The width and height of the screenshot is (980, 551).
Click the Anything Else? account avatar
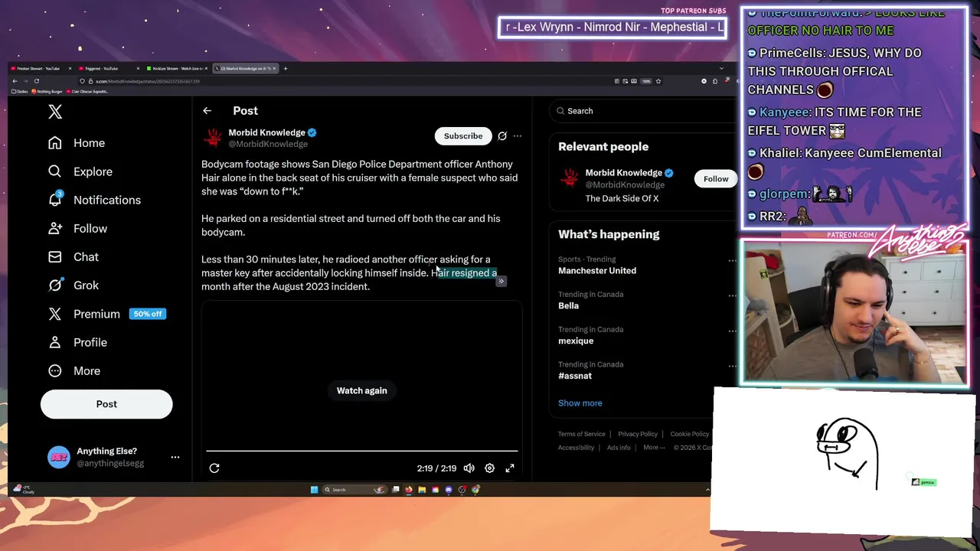(x=58, y=457)
